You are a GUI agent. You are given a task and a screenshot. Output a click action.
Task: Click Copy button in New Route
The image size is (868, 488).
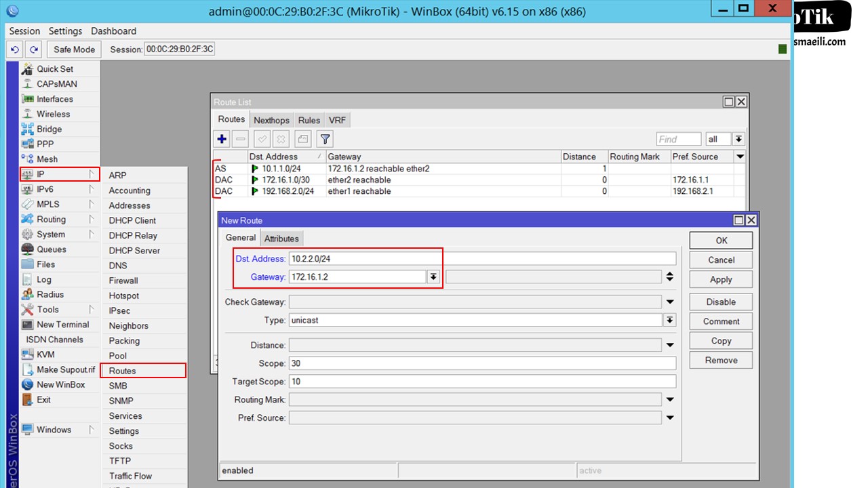click(721, 341)
